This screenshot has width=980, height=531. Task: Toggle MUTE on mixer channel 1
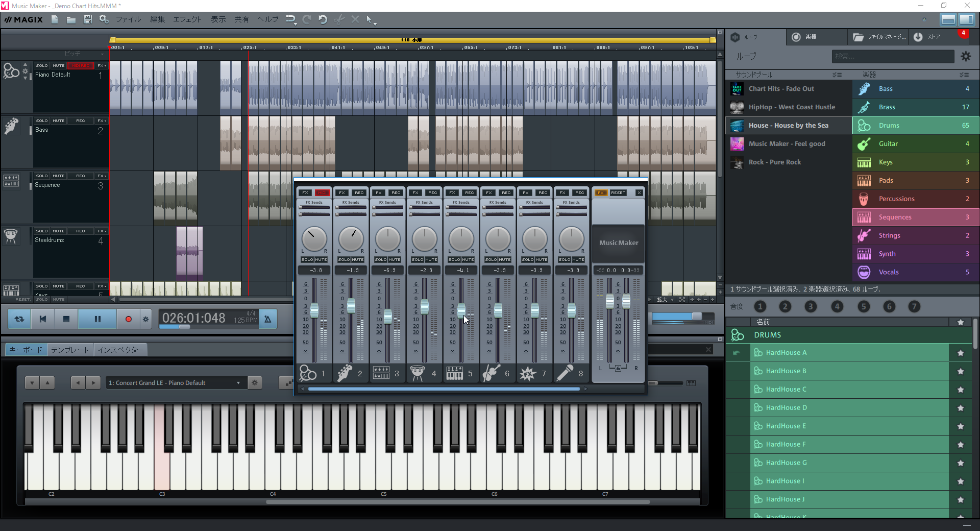pos(321,260)
